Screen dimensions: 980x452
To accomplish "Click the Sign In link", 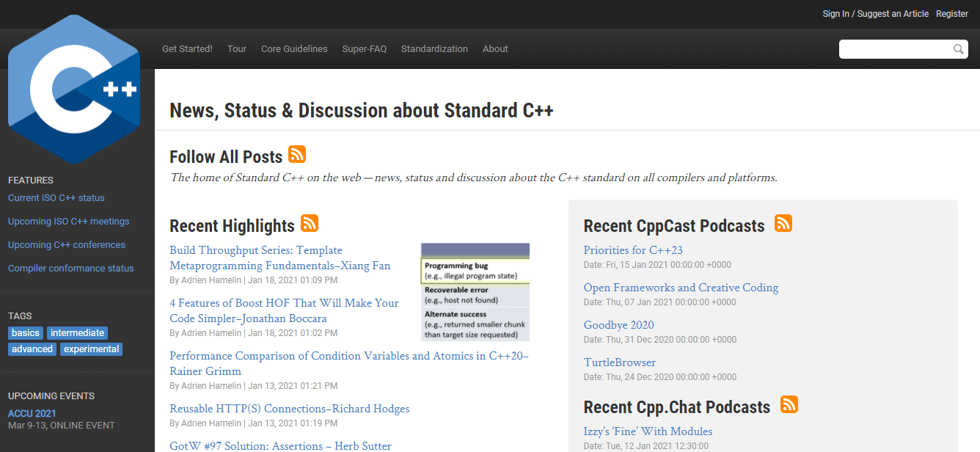I will tap(835, 14).
